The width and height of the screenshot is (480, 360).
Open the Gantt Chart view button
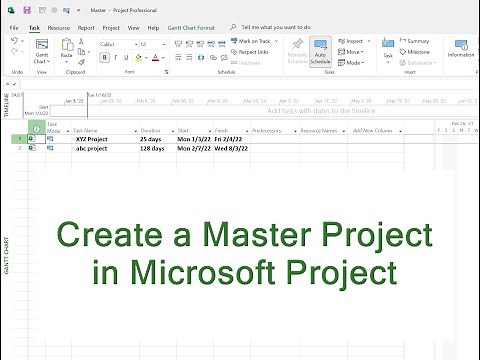[x=42, y=51]
